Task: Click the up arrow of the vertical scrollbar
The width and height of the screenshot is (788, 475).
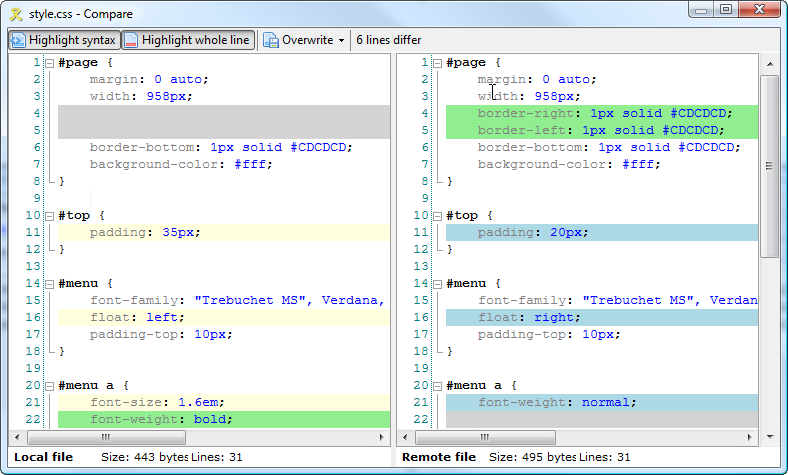Action: point(769,62)
